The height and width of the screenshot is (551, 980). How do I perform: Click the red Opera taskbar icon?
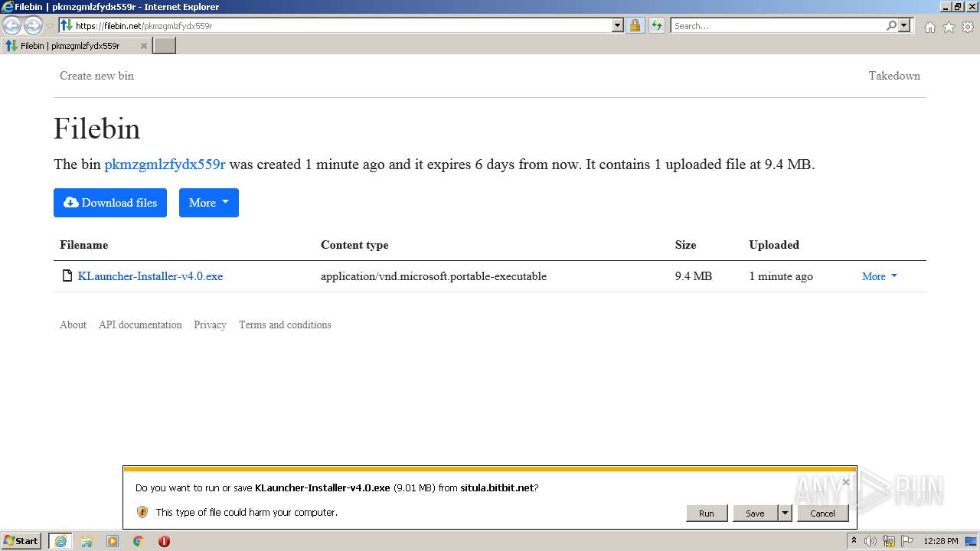click(x=164, y=541)
